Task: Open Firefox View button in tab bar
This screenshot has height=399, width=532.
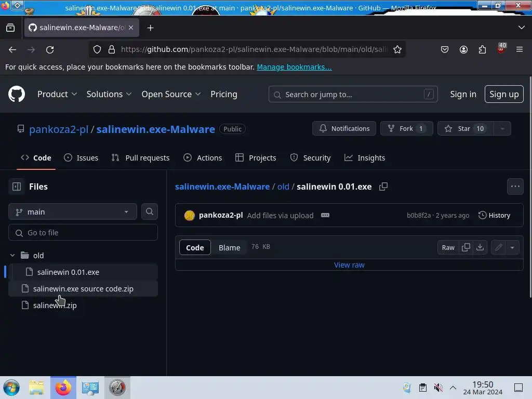Action: (10, 28)
